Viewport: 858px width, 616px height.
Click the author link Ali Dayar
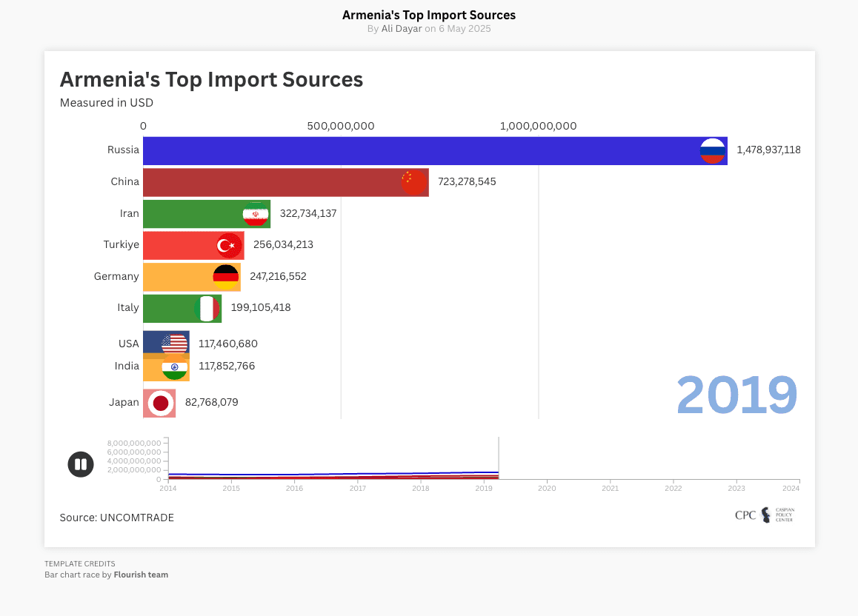402,28
